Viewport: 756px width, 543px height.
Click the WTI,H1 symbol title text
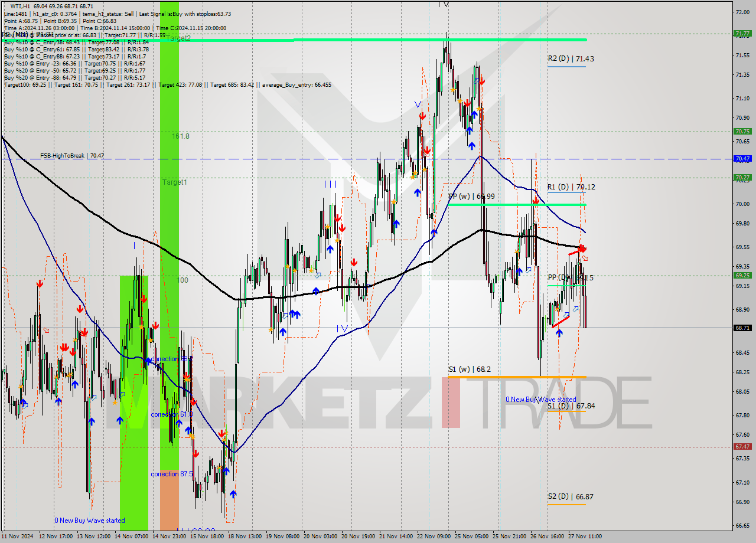click(x=21, y=6)
